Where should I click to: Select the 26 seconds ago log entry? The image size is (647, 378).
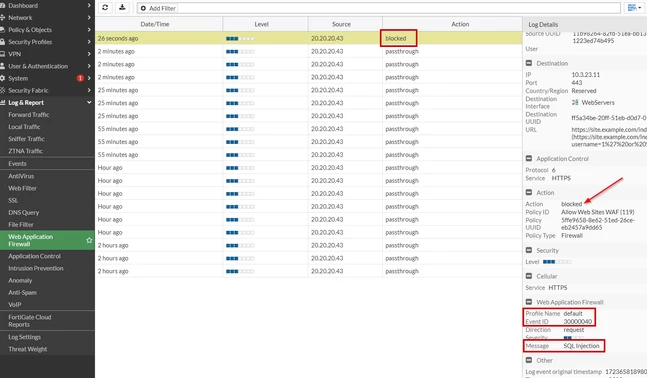tap(309, 38)
